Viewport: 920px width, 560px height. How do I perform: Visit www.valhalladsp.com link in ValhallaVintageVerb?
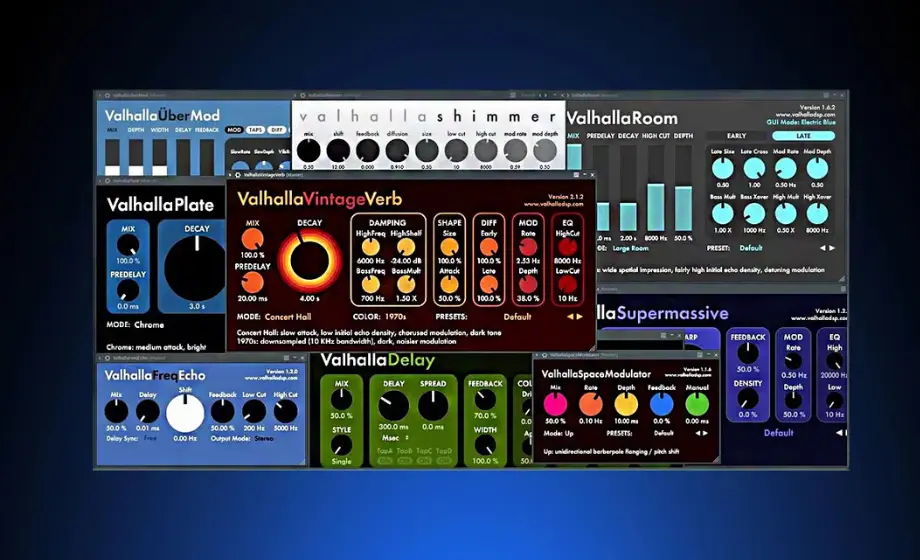click(x=553, y=204)
